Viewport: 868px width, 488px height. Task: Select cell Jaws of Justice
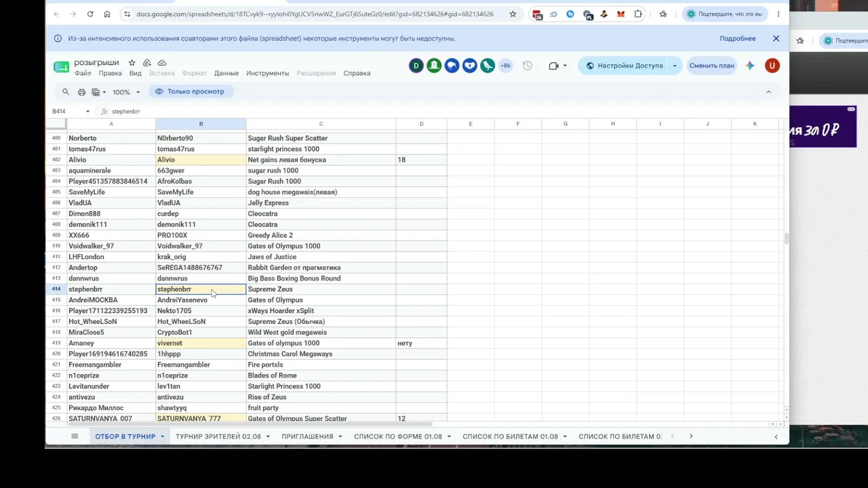tap(321, 257)
